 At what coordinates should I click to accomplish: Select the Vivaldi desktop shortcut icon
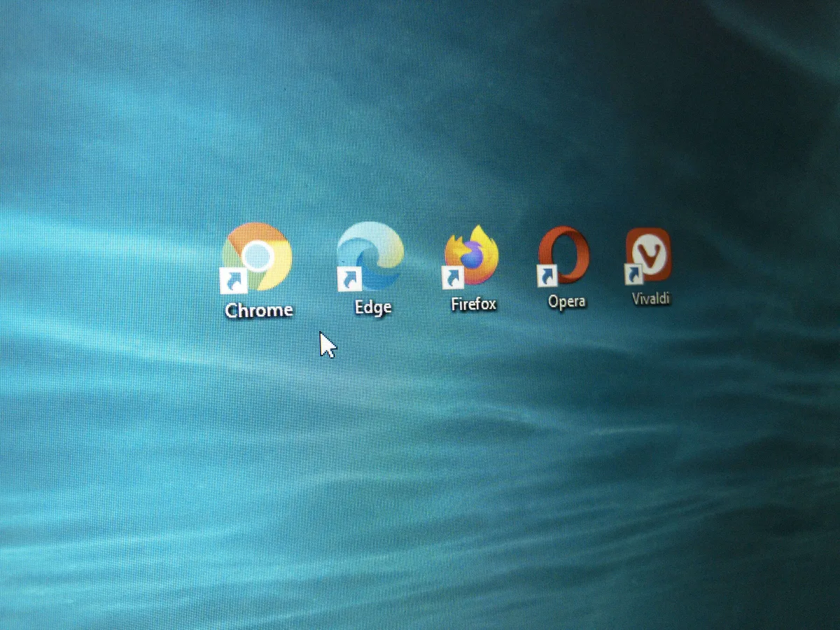(647, 255)
